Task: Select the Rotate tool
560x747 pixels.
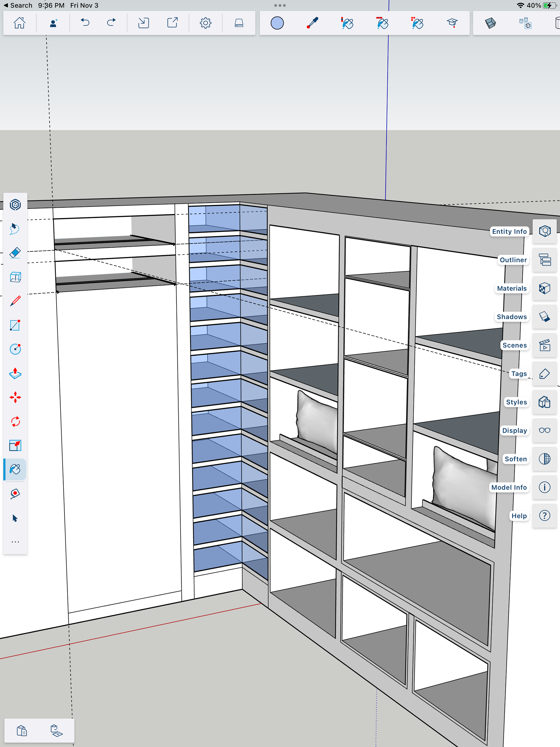Action: coord(15,421)
